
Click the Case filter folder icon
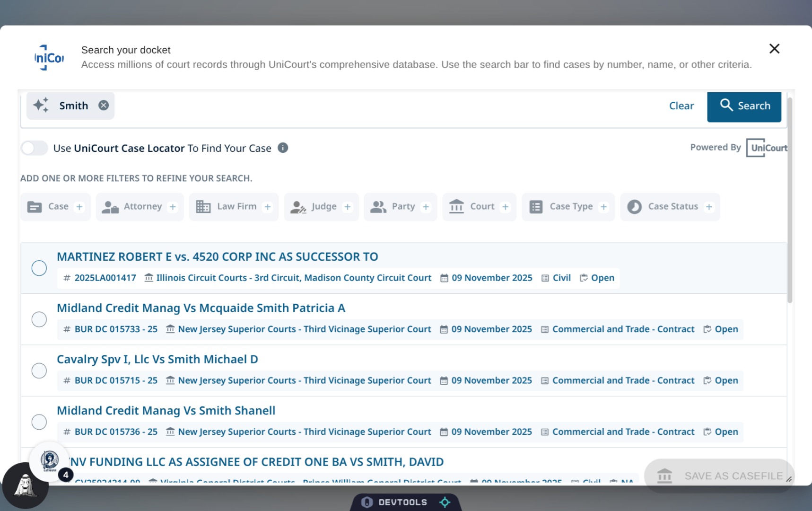tap(35, 207)
